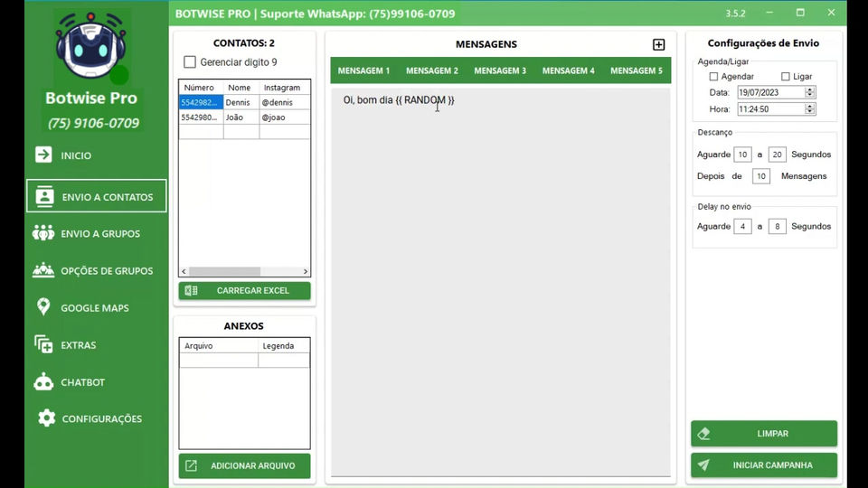
Task: Click Descanso minimum seconds field (10)
Action: pyautogui.click(x=742, y=155)
